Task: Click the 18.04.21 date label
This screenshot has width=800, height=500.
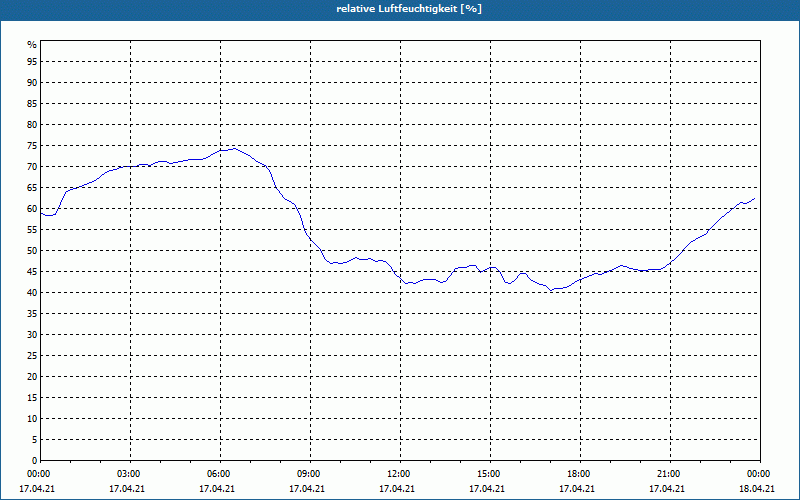Action: pos(757,489)
